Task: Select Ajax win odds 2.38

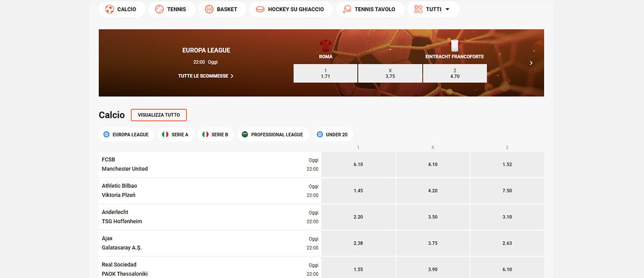Action: click(x=358, y=244)
